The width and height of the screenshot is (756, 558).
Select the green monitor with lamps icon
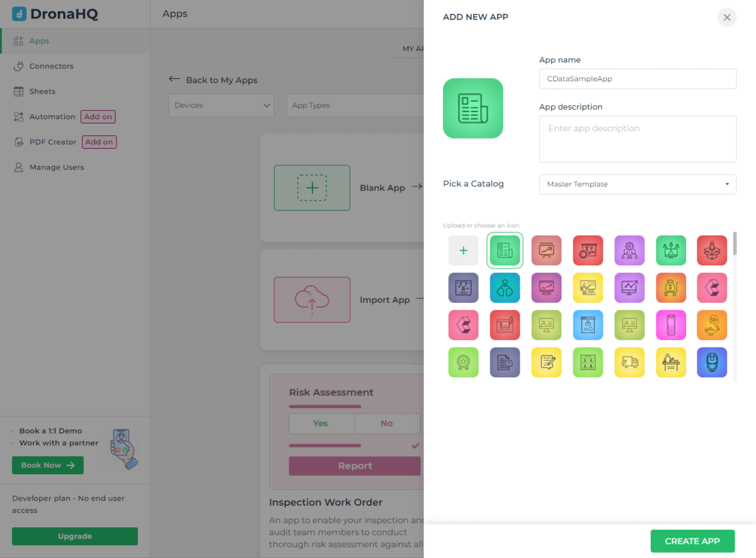tap(671, 250)
